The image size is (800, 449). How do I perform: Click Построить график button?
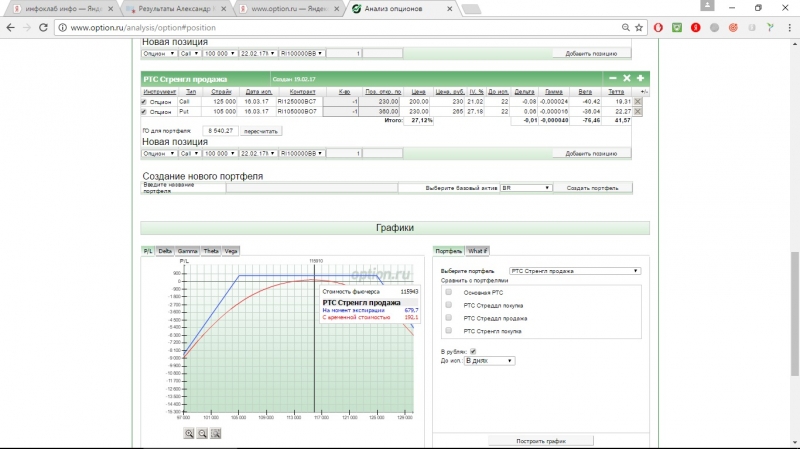coord(541,441)
